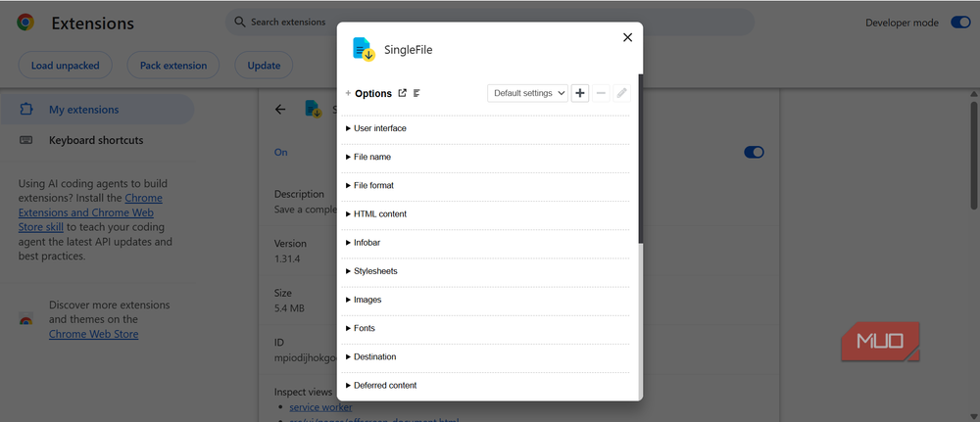Screen dimensions: 980x422
Task: Click the Chrome Web Store rainbow icon
Action: (25, 319)
